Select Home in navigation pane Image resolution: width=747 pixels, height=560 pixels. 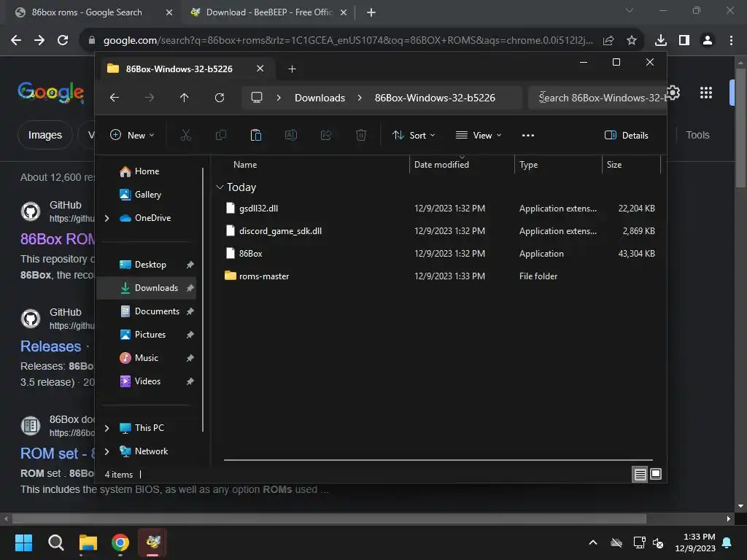point(147,171)
